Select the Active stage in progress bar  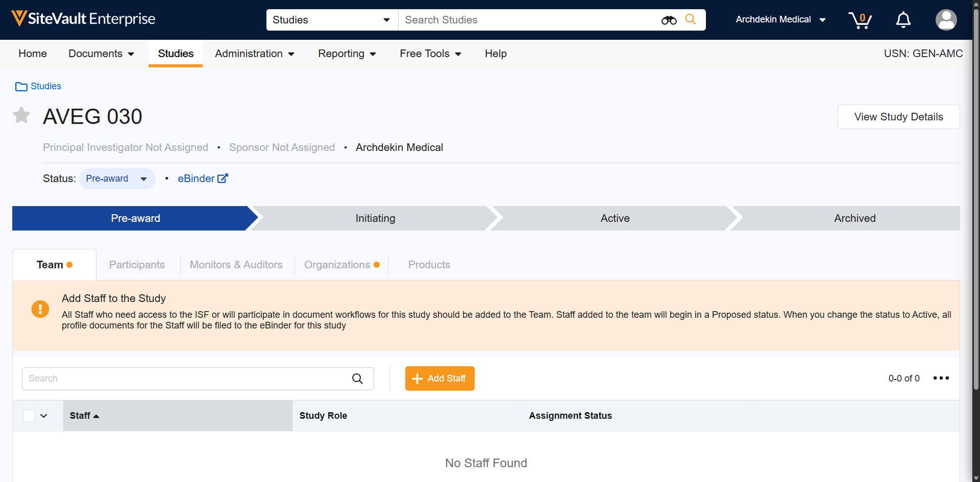click(615, 218)
